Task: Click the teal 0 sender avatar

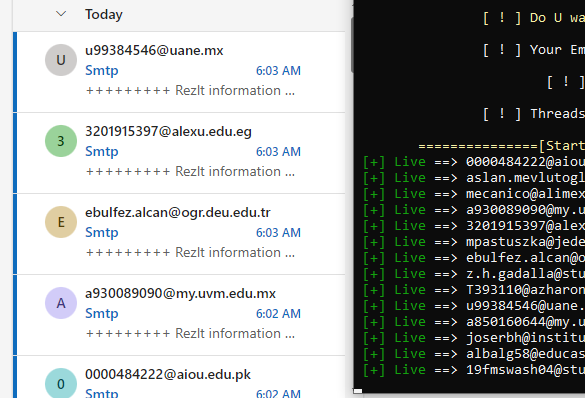Action: pyautogui.click(x=61, y=383)
